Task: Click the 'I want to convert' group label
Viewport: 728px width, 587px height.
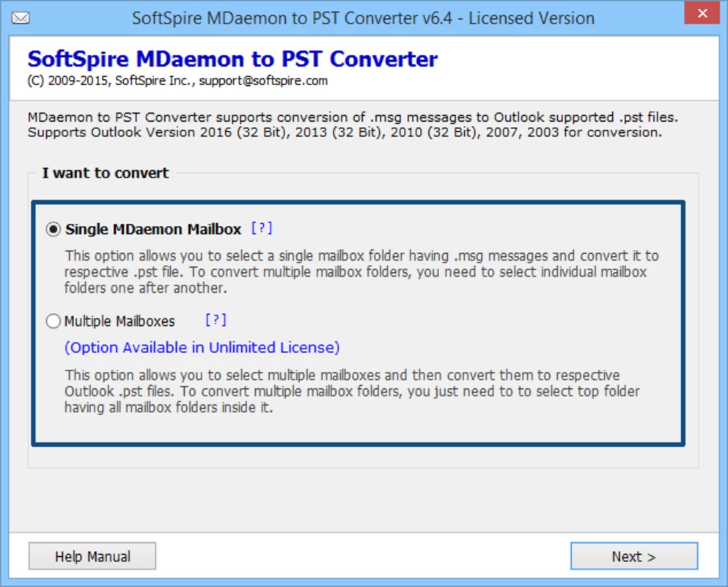Action: [106, 173]
